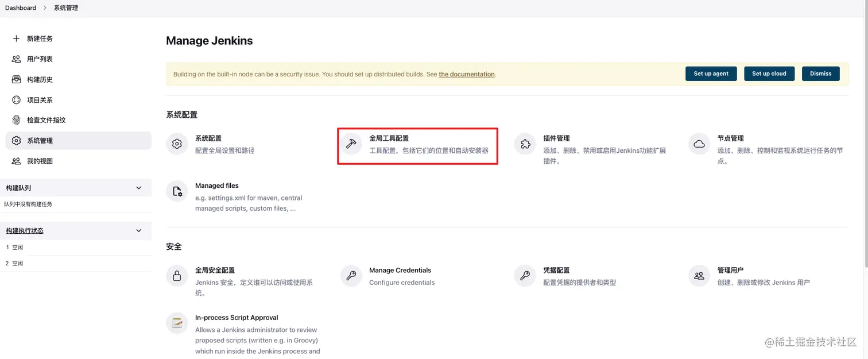Image resolution: width=868 pixels, height=359 pixels.
Task: Click the users icon for 管理用户
Action: 699,276
